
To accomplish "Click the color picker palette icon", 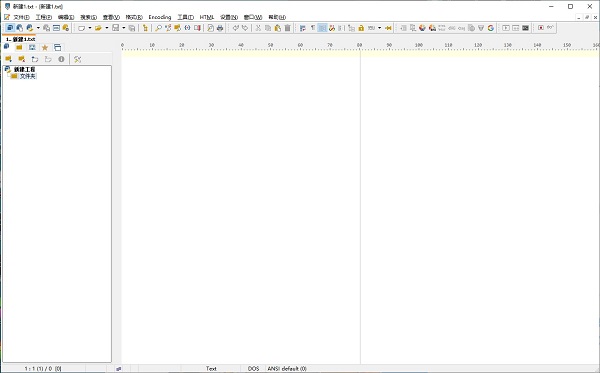I will [422, 28].
